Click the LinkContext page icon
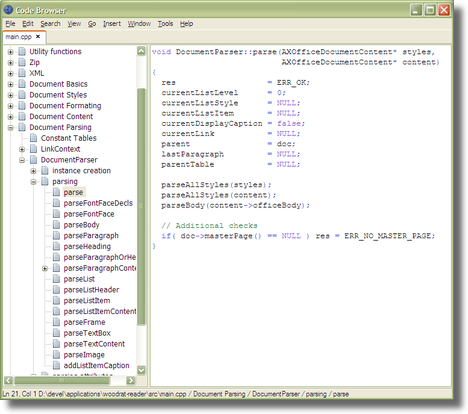 click(x=33, y=149)
